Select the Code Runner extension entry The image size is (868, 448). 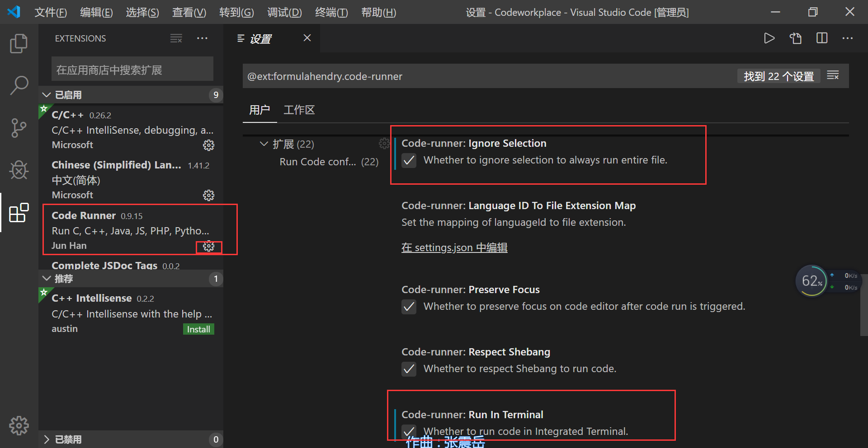[131, 230]
